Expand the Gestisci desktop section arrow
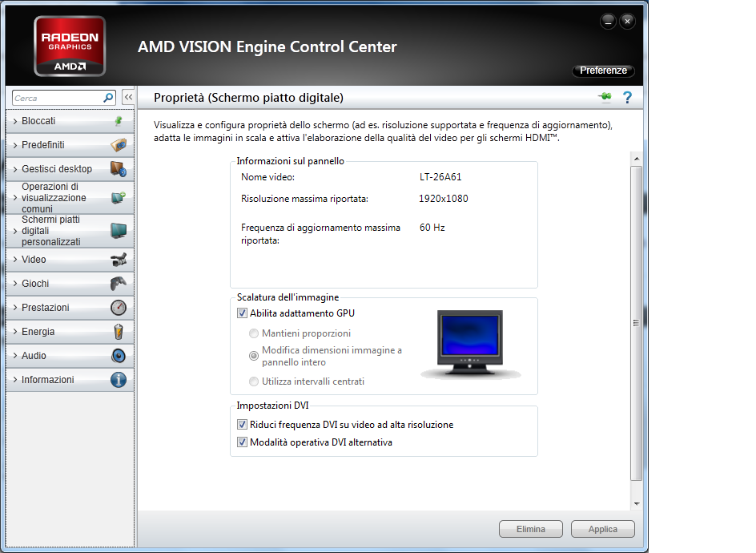 (15, 169)
